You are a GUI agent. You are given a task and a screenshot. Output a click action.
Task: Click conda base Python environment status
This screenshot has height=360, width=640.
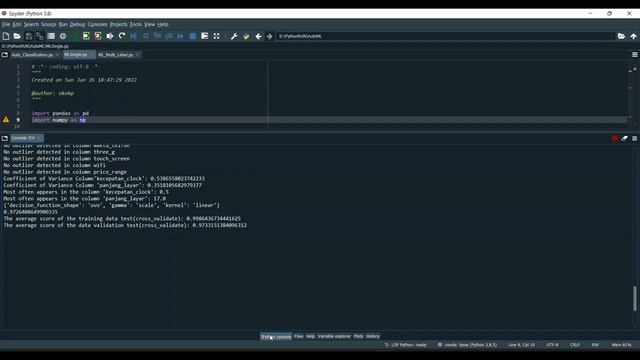point(467,345)
